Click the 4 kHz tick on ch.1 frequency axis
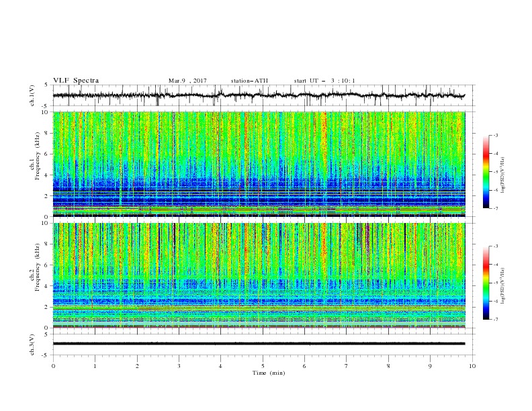The width and height of the screenshot is (532, 411). 47,175
